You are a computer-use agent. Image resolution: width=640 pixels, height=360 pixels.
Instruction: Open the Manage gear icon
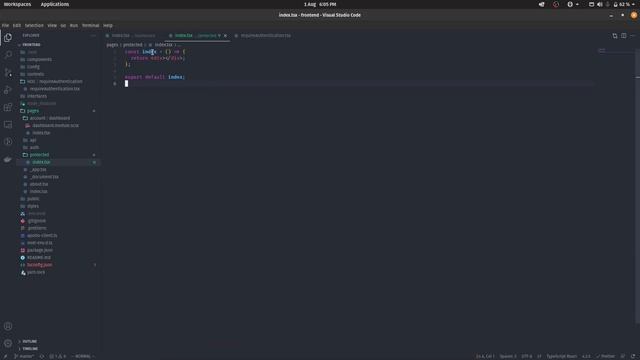pyautogui.click(x=8, y=343)
